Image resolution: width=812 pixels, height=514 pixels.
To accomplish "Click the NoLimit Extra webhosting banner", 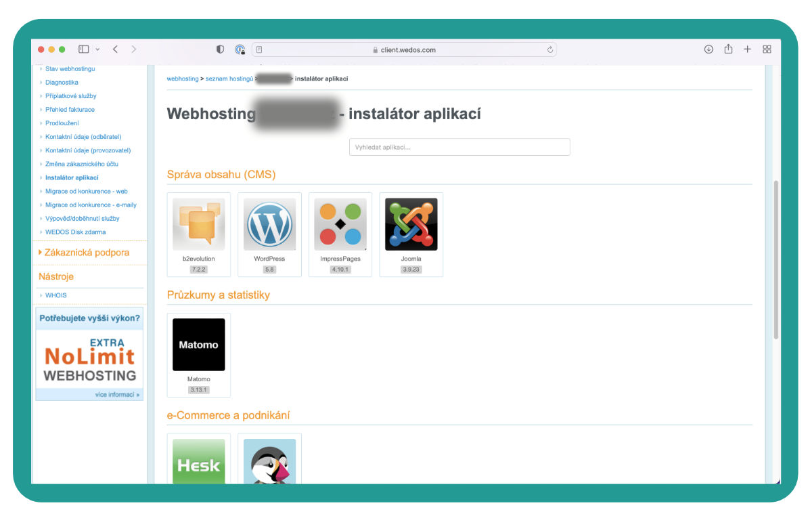I will [x=89, y=359].
